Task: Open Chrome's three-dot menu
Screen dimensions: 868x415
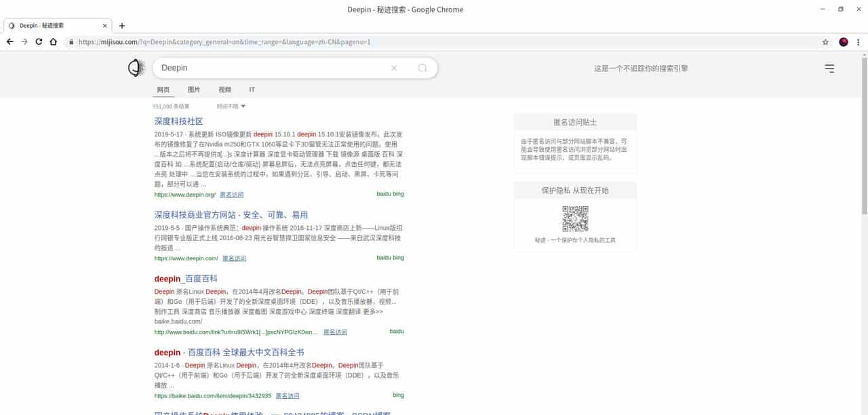Action: (x=859, y=41)
